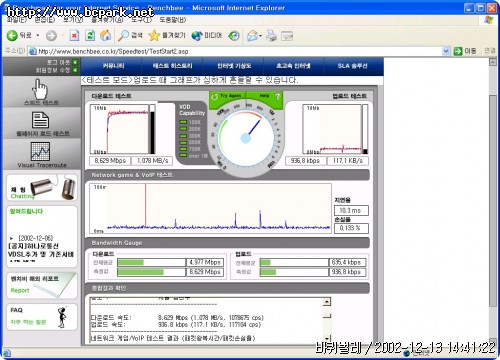Open the Tools menu
500x360 pixels.
click(141, 20)
